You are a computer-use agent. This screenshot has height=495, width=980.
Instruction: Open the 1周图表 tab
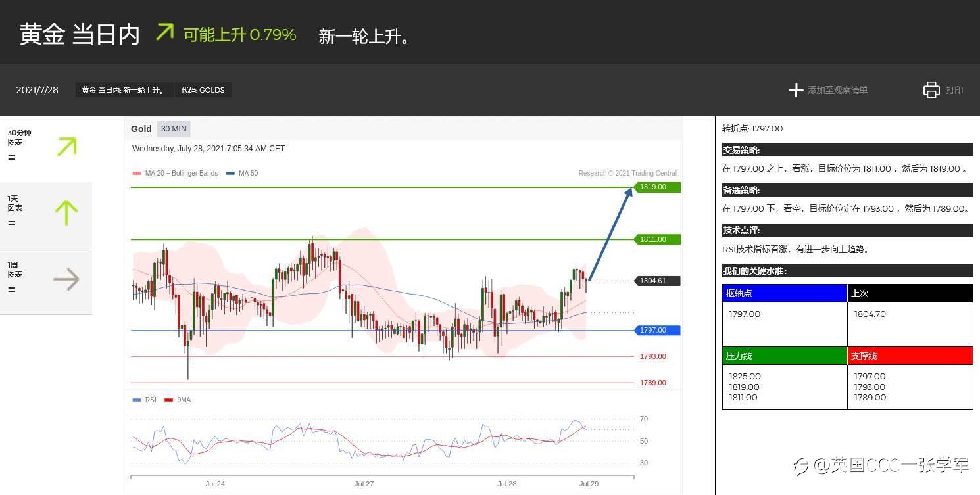pyautogui.click(x=46, y=281)
